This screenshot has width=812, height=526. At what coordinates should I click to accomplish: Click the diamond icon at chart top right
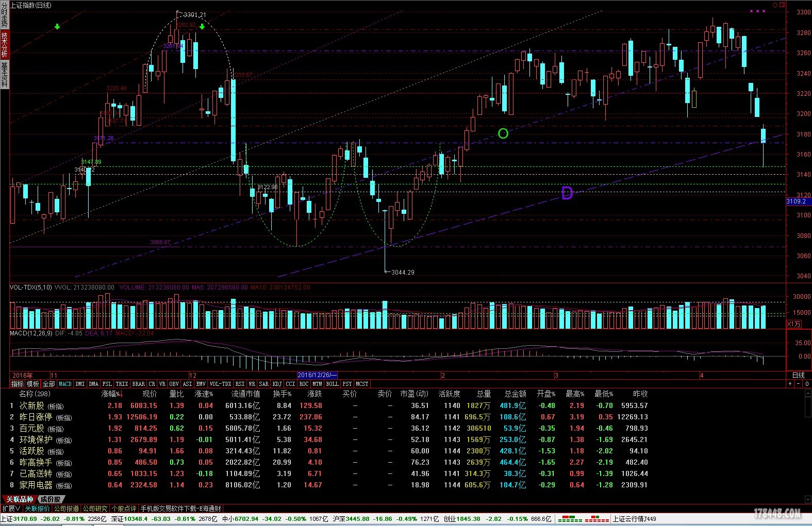pyautogui.click(x=775, y=5)
